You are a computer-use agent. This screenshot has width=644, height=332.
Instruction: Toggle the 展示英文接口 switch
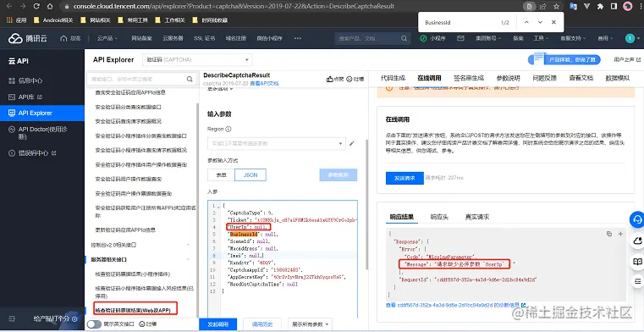point(94,324)
